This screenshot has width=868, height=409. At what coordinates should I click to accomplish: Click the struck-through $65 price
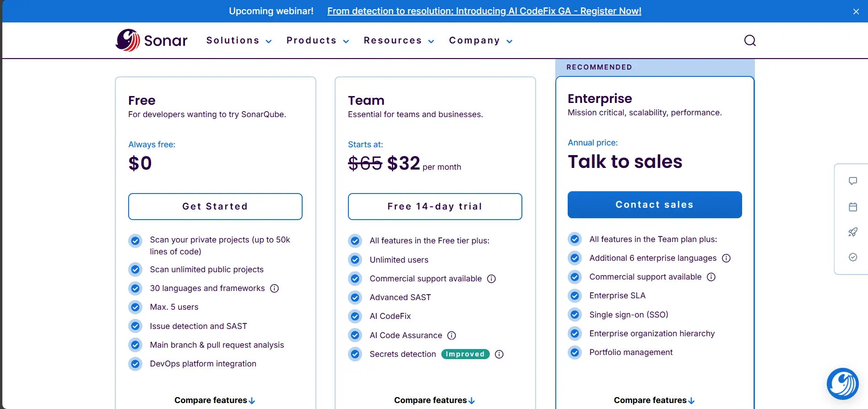(365, 163)
